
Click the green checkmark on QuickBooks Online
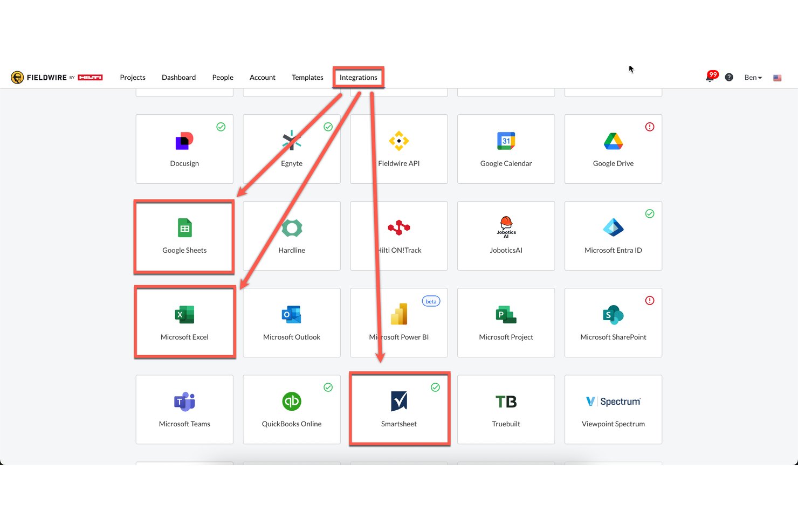(328, 388)
